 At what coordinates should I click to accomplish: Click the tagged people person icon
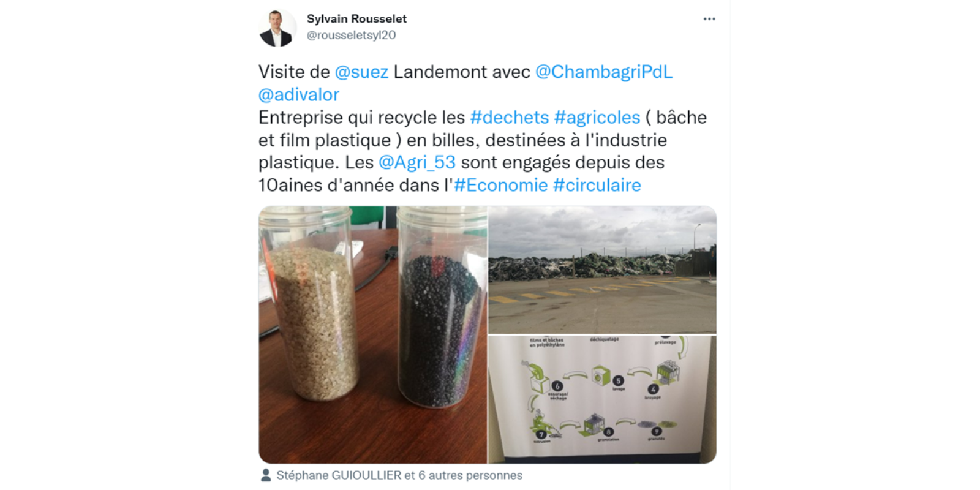[x=266, y=475]
